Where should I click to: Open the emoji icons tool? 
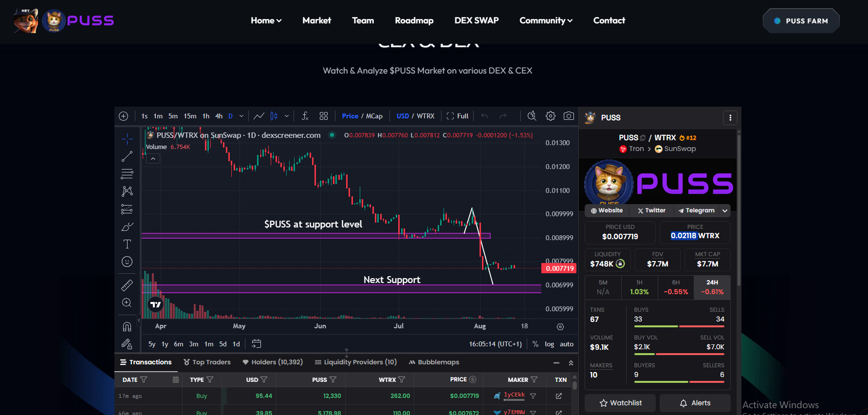tap(127, 262)
